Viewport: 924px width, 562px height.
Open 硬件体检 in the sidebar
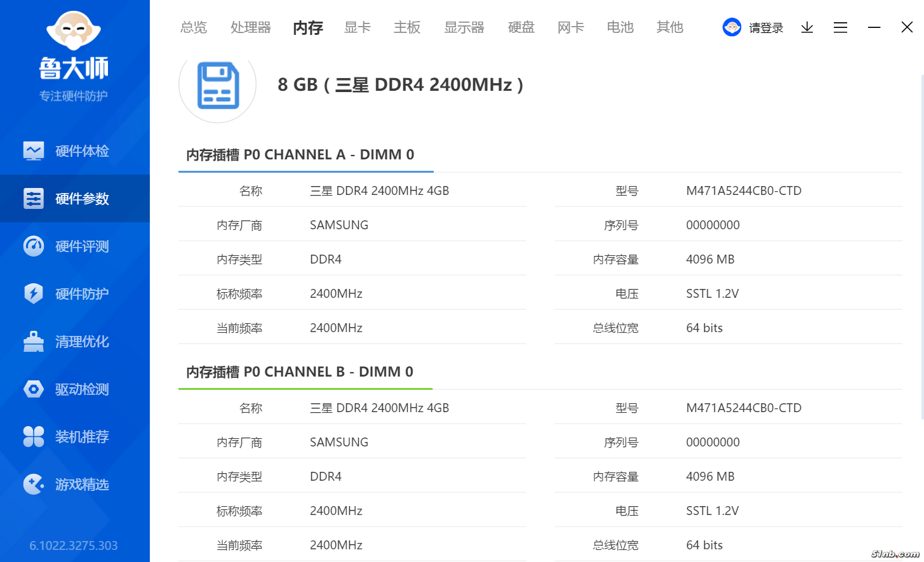[x=82, y=151]
